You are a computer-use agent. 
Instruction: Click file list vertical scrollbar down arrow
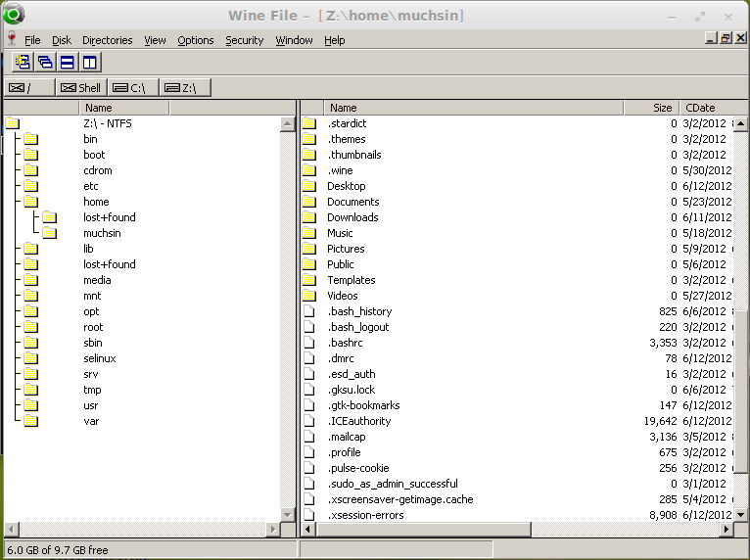740,515
